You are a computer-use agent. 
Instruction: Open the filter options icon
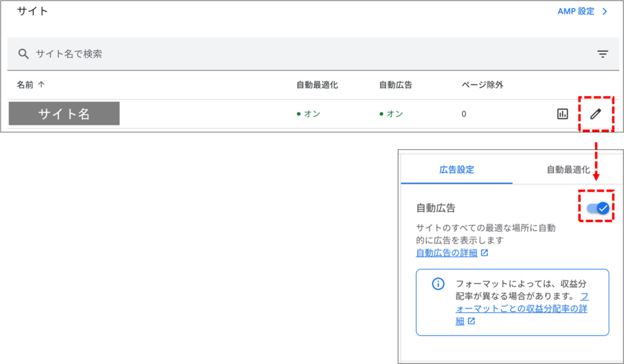(603, 54)
